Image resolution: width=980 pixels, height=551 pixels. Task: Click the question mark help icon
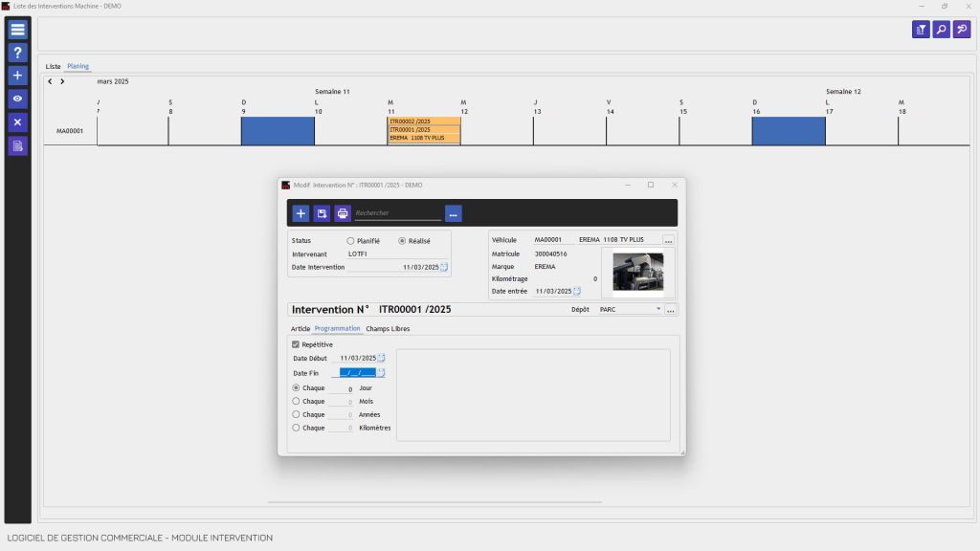coord(17,53)
